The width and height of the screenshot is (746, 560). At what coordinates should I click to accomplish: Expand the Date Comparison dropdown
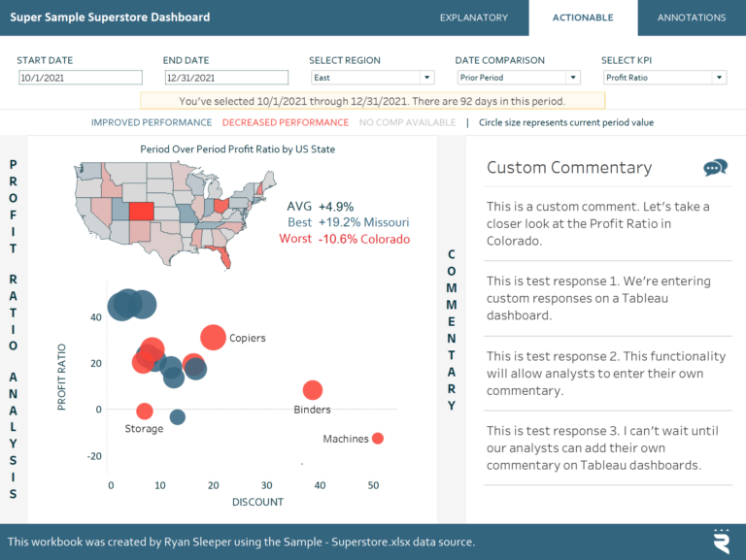tap(518, 78)
